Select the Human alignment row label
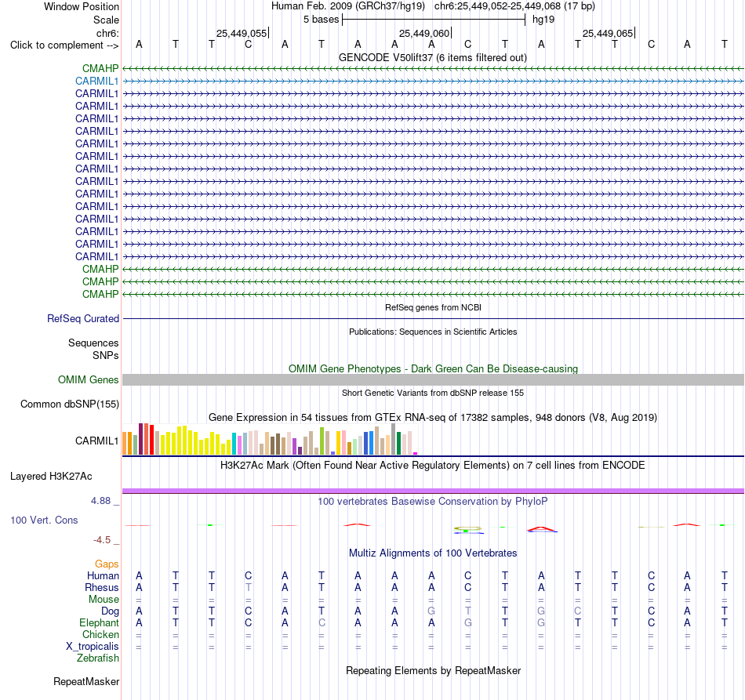The height and width of the screenshot is (700, 745). coord(103,575)
